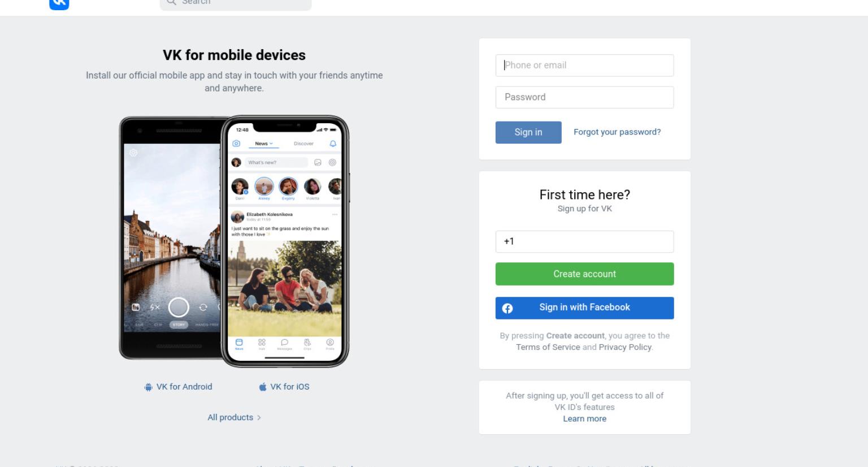Click the VK logo icon
Image resolution: width=868 pixels, height=467 pixels.
pyautogui.click(x=59, y=3)
